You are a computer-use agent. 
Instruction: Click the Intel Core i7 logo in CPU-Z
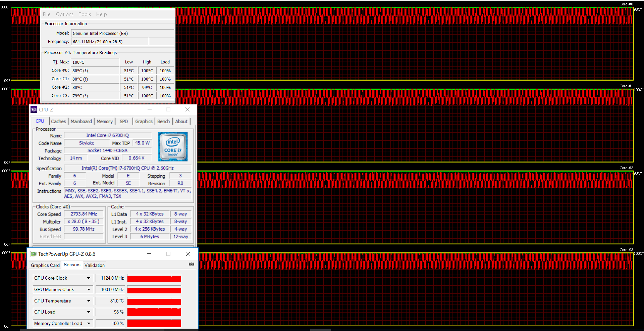click(x=173, y=147)
